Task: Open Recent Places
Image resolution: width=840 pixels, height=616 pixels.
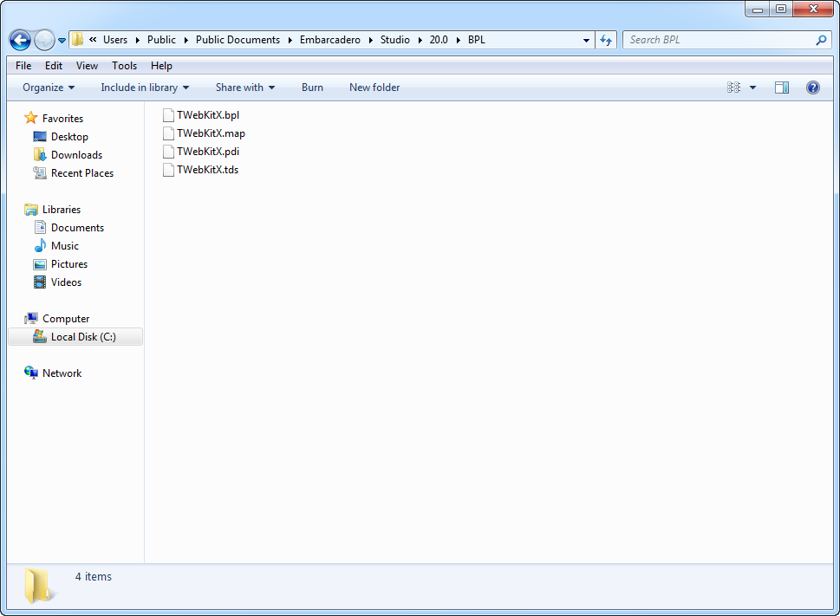Action: pyautogui.click(x=82, y=173)
